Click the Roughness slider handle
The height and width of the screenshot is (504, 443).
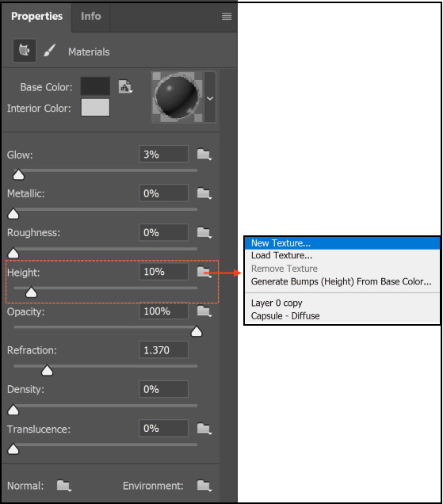point(13,254)
